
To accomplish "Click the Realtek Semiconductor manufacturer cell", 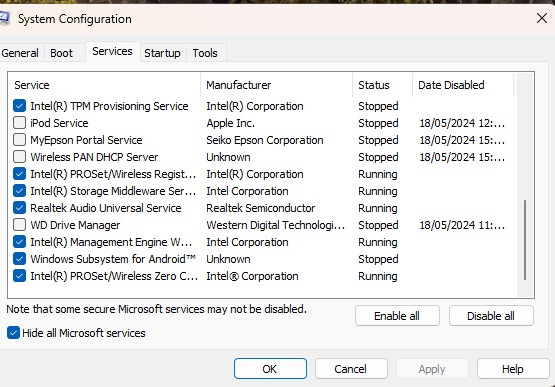I will (261, 208).
